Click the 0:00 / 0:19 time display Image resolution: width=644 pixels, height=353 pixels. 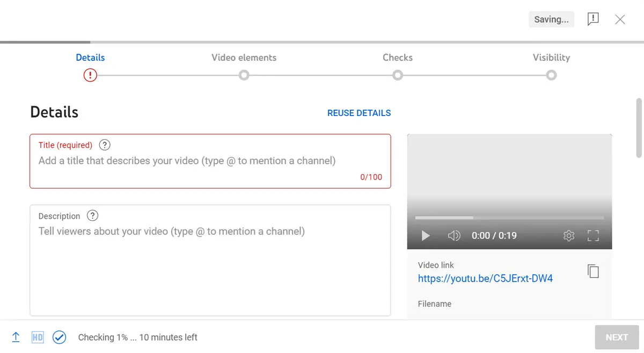(x=494, y=235)
